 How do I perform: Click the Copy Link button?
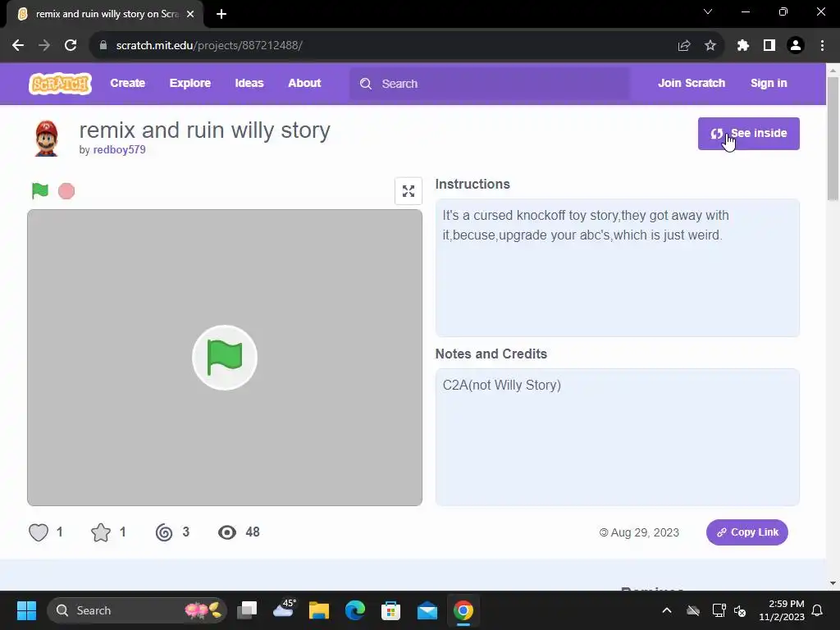click(746, 532)
